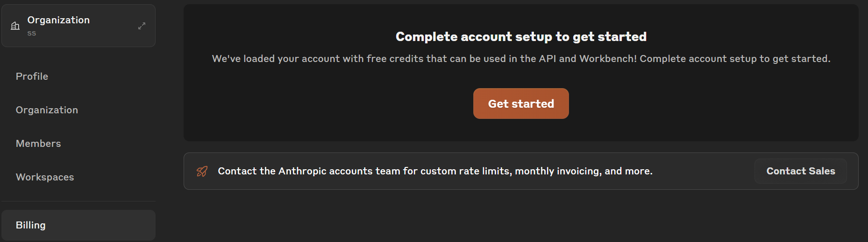Click the Anthropic accounts team message text
The width and height of the screenshot is (868, 242).
click(x=435, y=171)
